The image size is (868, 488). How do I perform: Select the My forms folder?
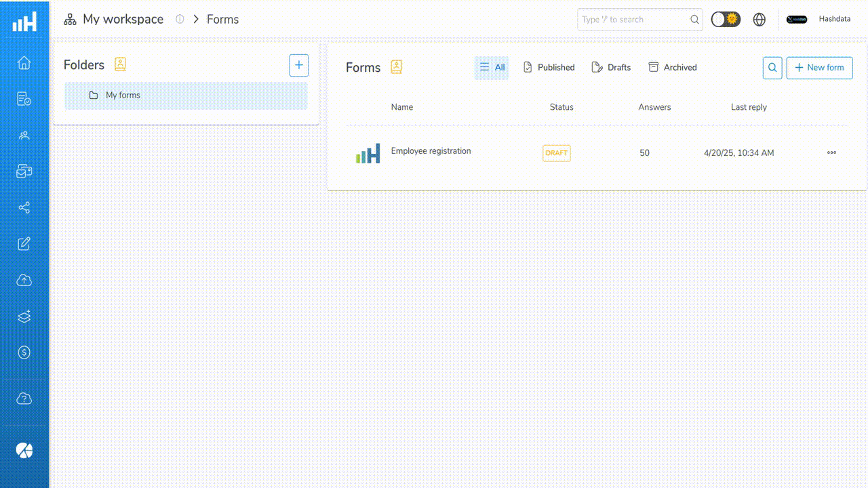coord(186,96)
